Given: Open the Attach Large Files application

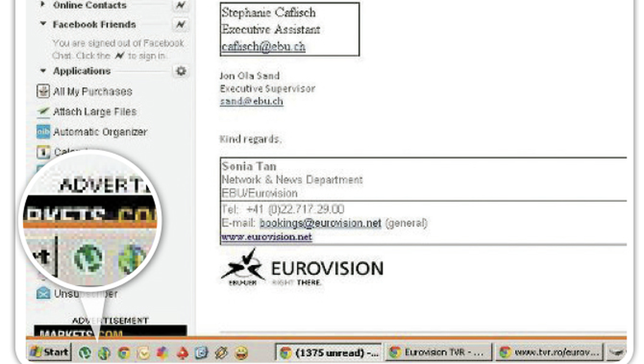Looking at the screenshot, I should click(95, 111).
